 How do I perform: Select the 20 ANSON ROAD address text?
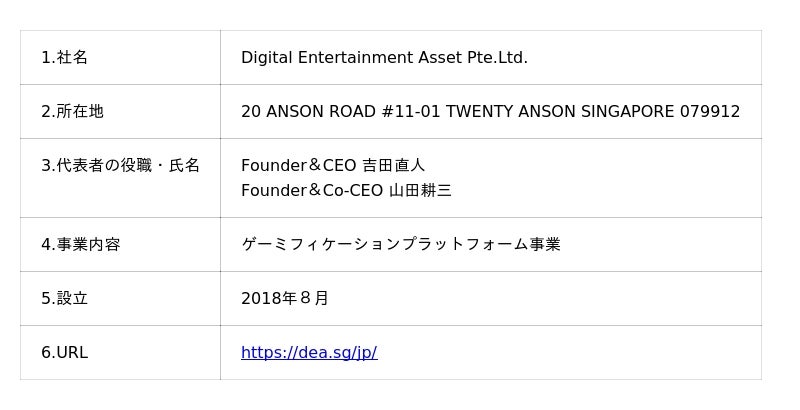click(490, 112)
